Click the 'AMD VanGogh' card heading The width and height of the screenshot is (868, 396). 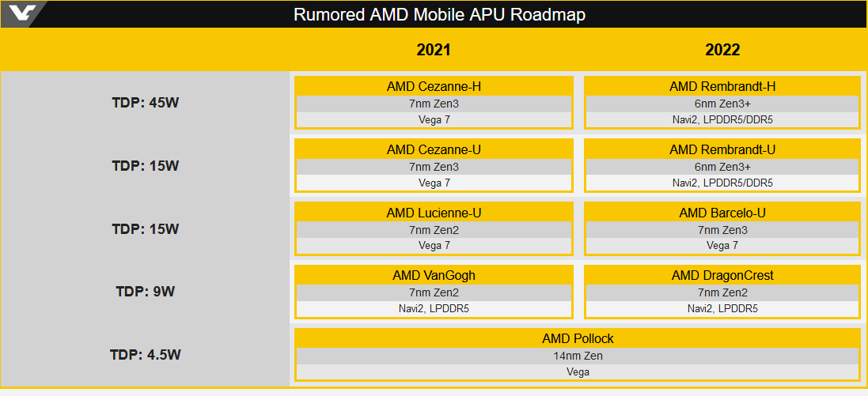(x=434, y=275)
